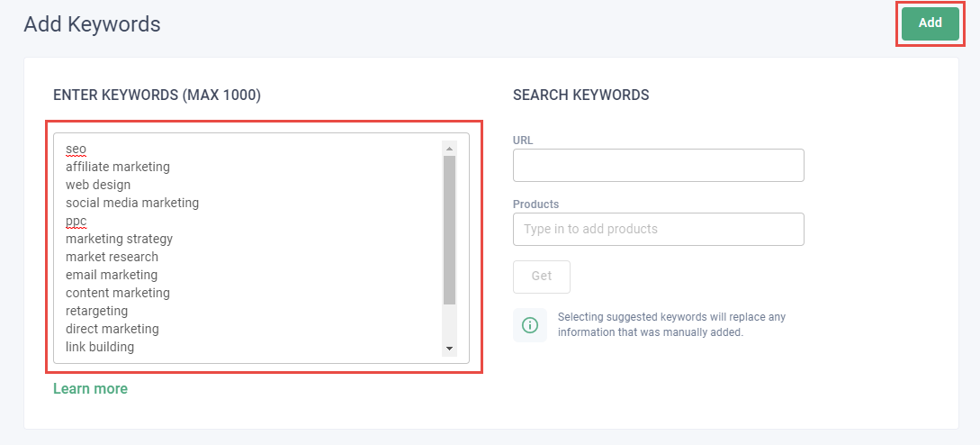Image resolution: width=980 pixels, height=445 pixels.
Task: Click the keyword list scroll down arrow
Action: [449, 348]
